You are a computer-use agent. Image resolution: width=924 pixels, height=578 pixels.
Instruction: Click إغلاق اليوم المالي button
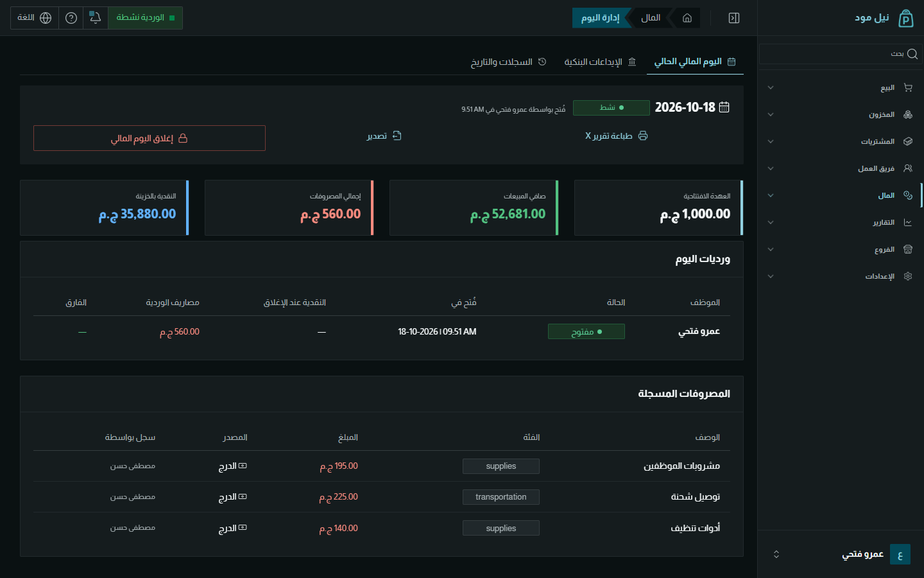(150, 138)
